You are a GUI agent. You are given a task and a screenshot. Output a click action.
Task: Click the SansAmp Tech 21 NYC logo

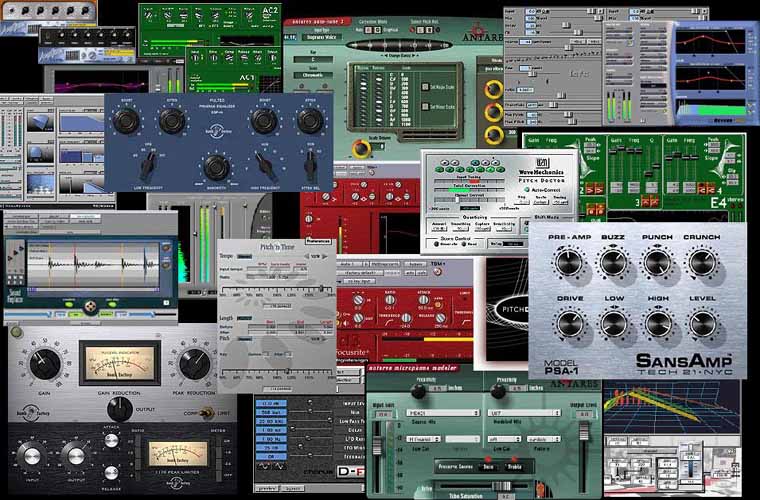click(x=684, y=365)
